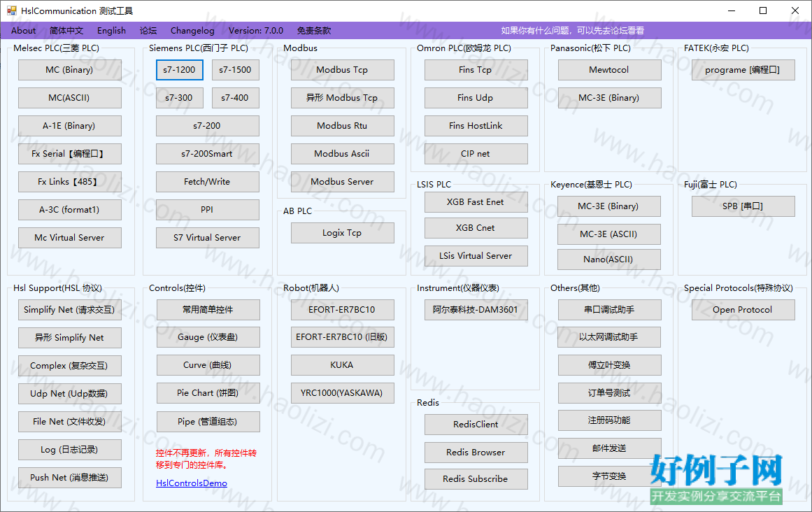Launch A-1E (Binary) form
This screenshot has width=812, height=512.
point(70,126)
